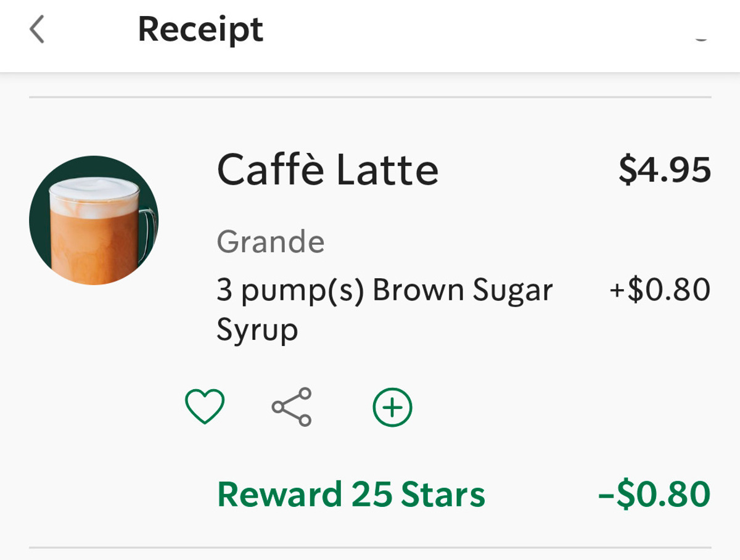Add the Caffè Latte to order with plus icon
Image resolution: width=740 pixels, height=560 pixels.
(392, 407)
